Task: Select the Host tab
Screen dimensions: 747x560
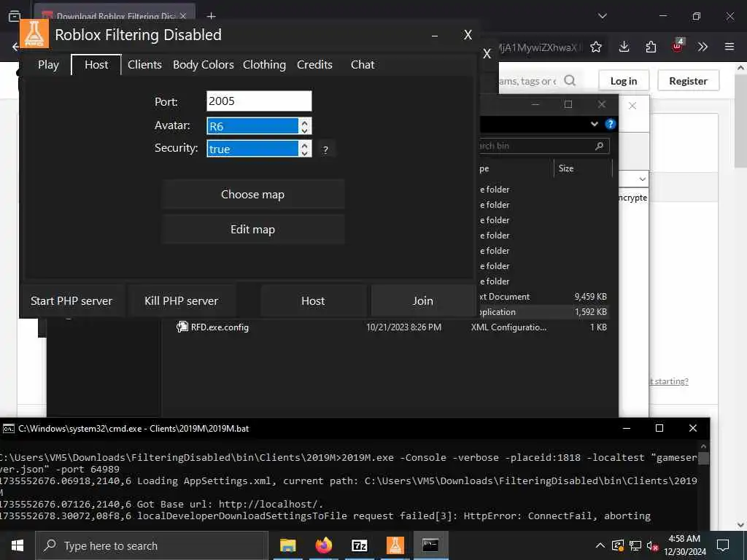Action: [96, 65]
